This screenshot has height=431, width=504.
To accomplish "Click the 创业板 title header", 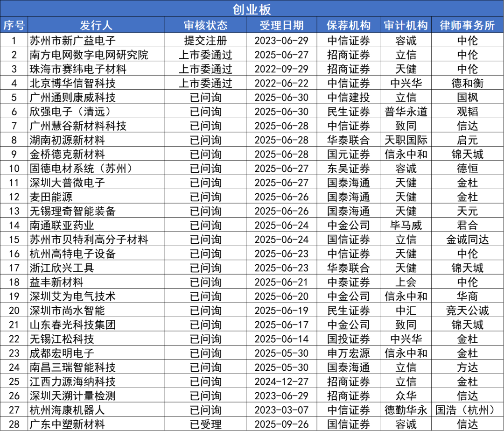I will (x=252, y=9).
